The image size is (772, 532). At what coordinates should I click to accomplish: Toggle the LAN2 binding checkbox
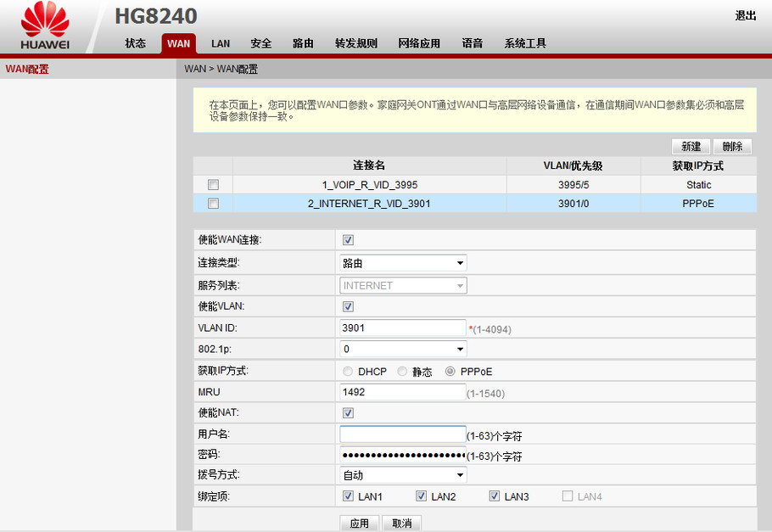[x=421, y=496]
